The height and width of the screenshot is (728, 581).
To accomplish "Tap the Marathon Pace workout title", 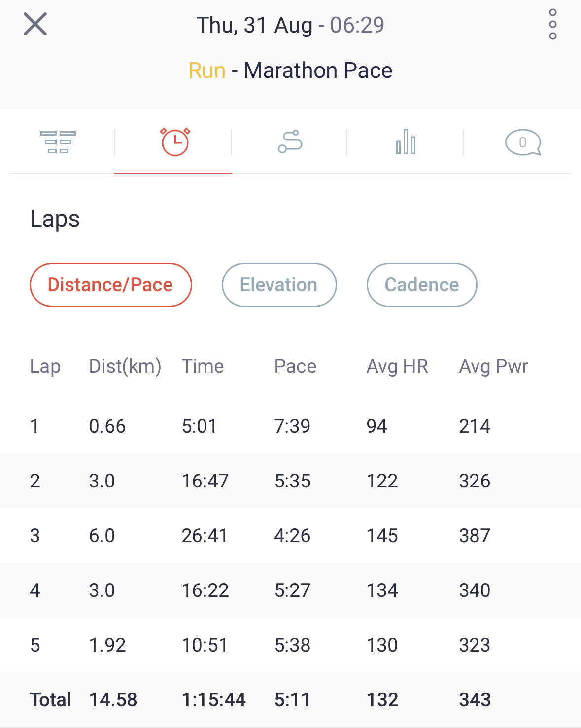I will coord(318,70).
